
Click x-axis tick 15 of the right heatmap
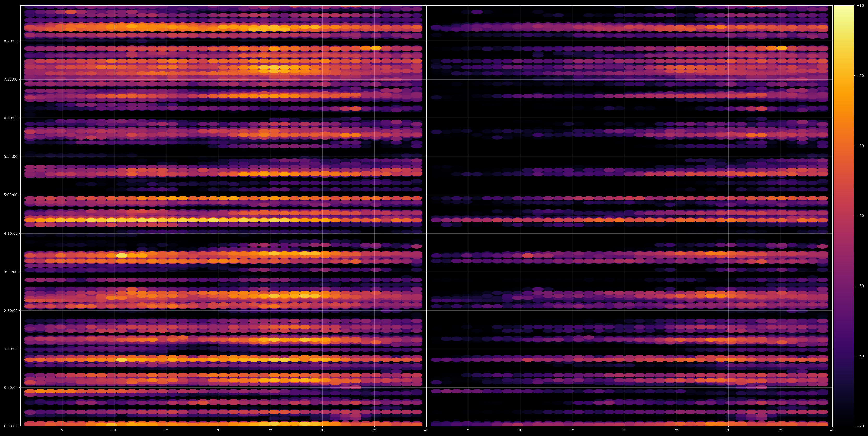pos(572,430)
